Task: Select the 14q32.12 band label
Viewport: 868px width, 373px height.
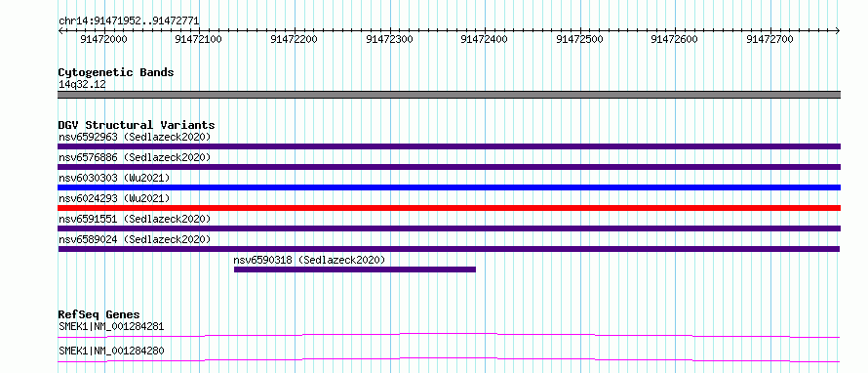Action: (82, 85)
